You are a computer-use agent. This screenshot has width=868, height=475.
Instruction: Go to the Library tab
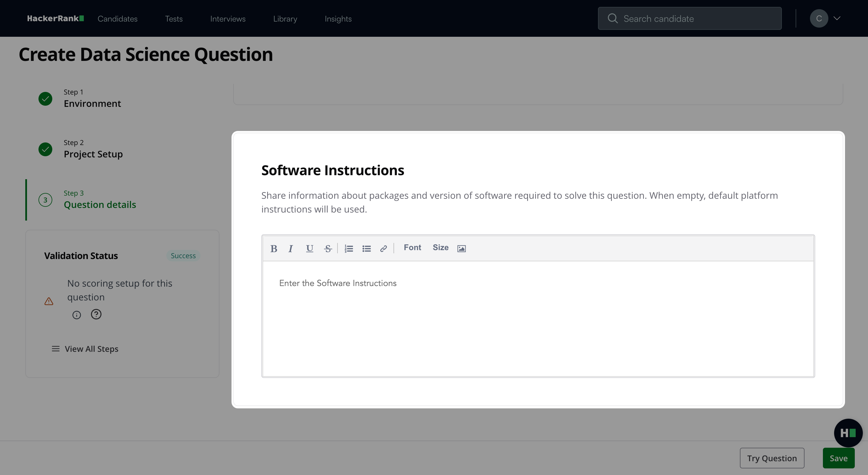[x=285, y=19]
